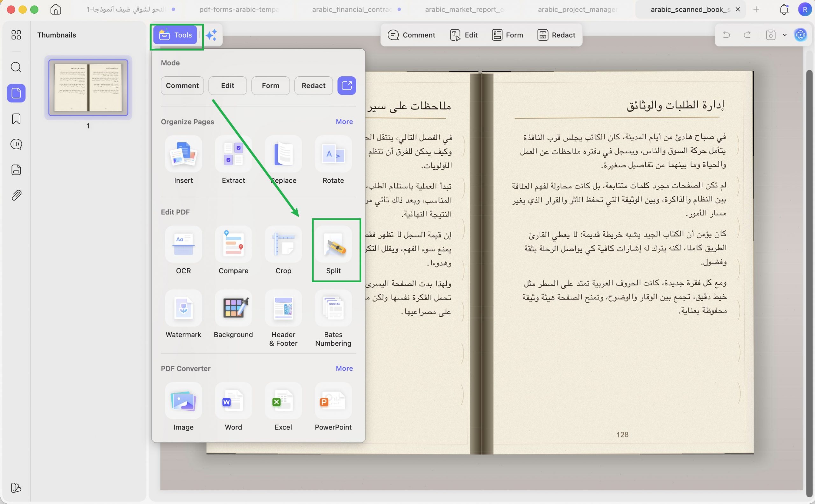Select Redact mode in the Tools panel
The width and height of the screenshot is (815, 504).
click(x=314, y=86)
